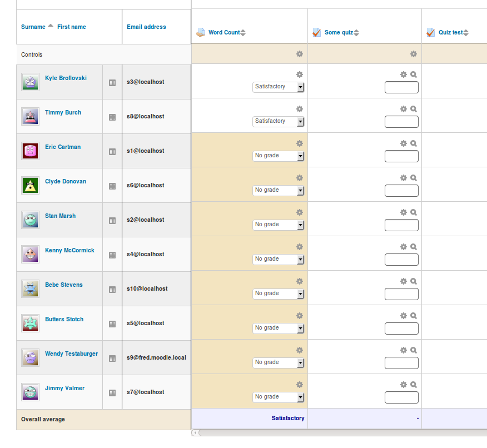487x448 pixels.
Task: Open user report icon for Wendy Testaburger
Action: pyautogui.click(x=112, y=359)
